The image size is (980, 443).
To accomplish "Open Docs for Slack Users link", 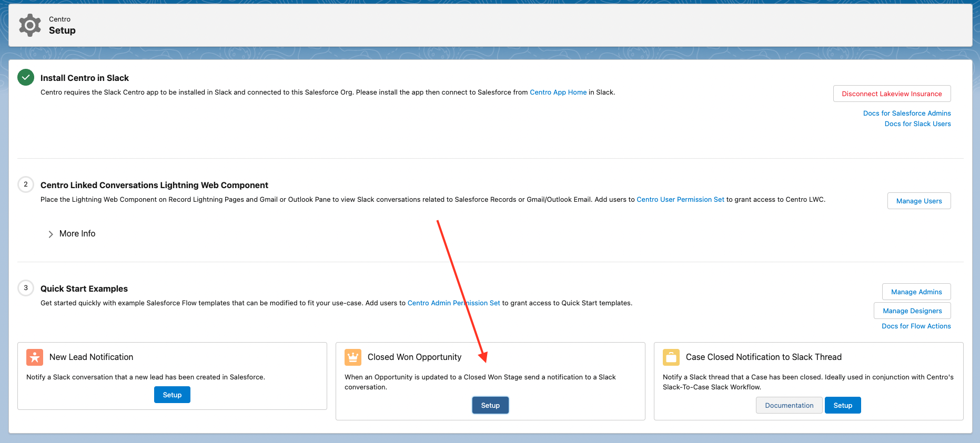I will click(917, 123).
